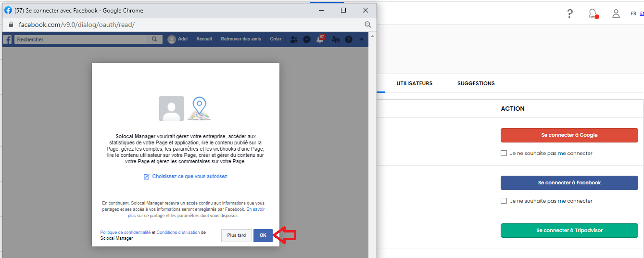Open the user account icon in Solocal page
This screenshot has width=644, height=258.
click(616, 13)
